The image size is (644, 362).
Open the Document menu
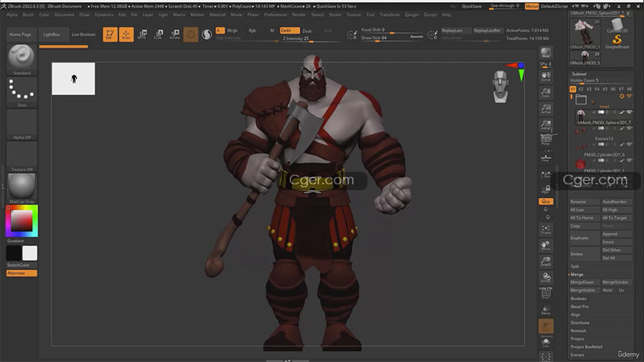tap(64, 15)
